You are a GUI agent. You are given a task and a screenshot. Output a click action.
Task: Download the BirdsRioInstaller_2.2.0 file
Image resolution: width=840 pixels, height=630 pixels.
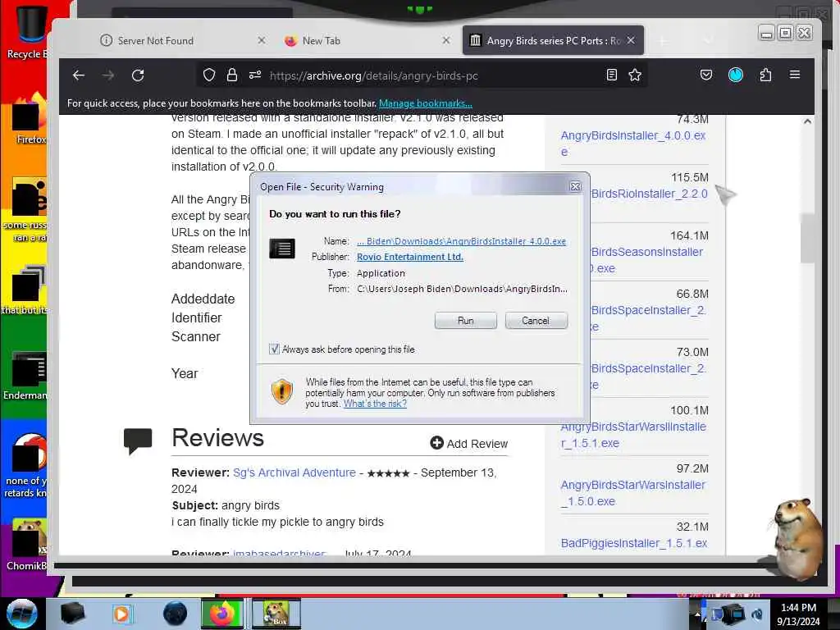point(650,194)
